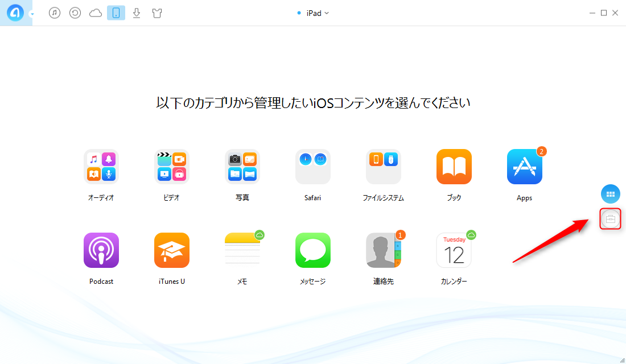Open the iTunes Library music icon

click(55, 13)
